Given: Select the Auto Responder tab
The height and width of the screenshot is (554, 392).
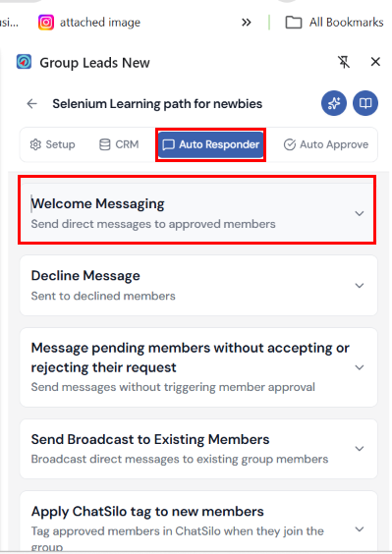Looking at the screenshot, I should pyautogui.click(x=210, y=144).
